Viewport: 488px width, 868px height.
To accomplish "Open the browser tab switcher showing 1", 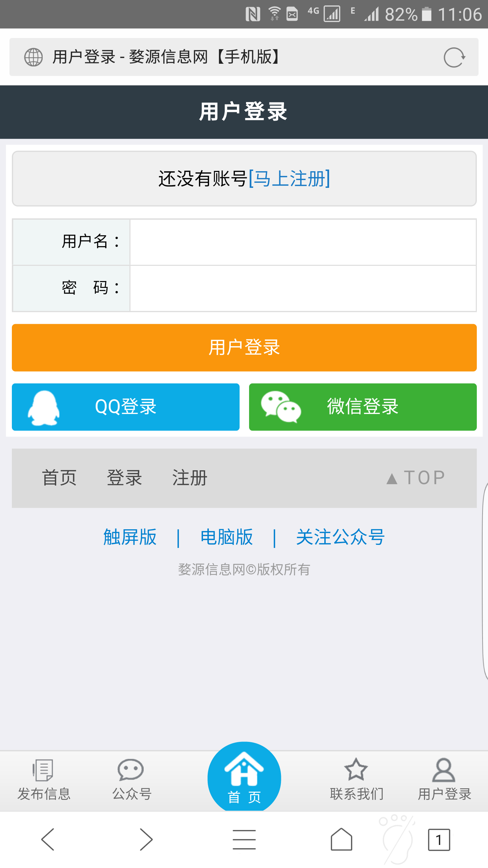I will (439, 840).
